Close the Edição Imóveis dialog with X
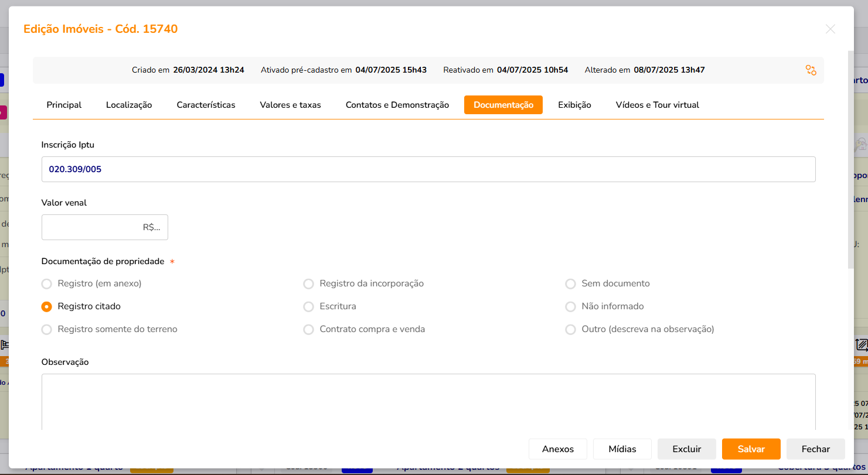868x475 pixels. click(830, 29)
